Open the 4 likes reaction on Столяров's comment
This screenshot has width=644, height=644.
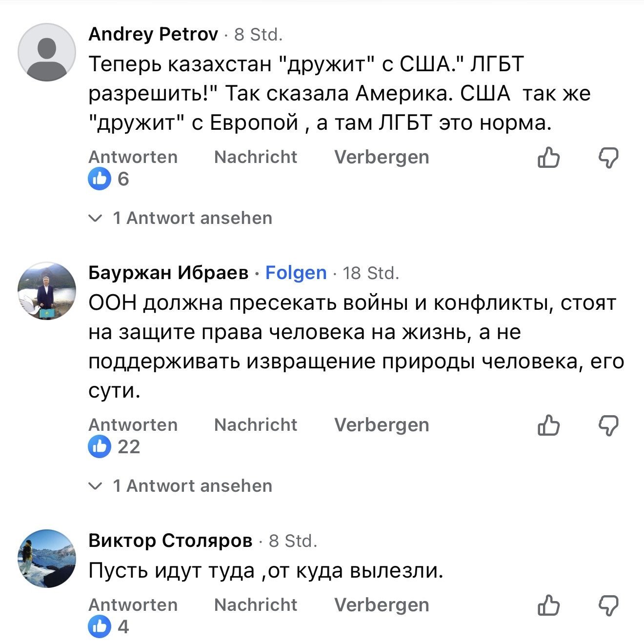tap(109, 626)
